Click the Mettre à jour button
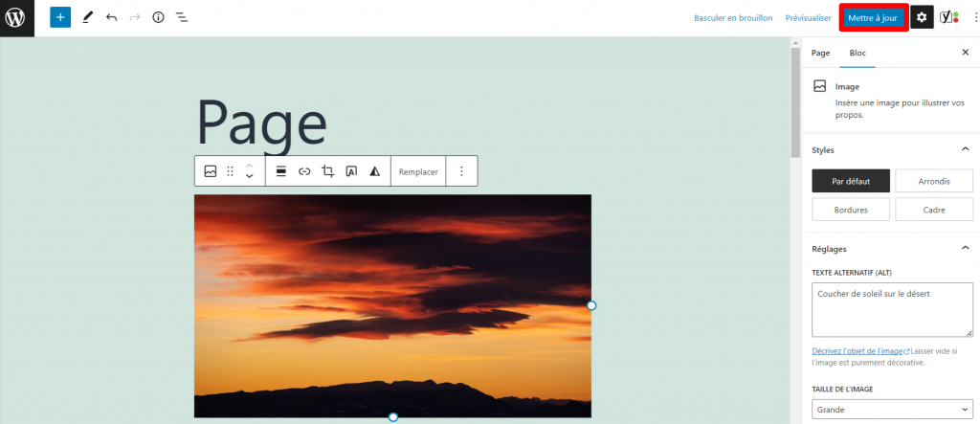Screen dimensions: 980x424 click(873, 18)
